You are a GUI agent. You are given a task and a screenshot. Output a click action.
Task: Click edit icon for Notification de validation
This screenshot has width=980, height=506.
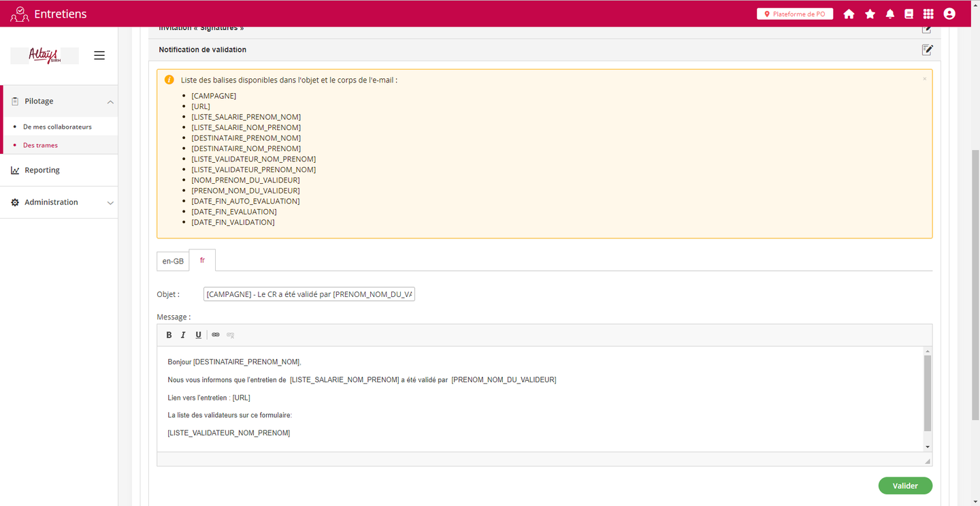[x=927, y=50]
